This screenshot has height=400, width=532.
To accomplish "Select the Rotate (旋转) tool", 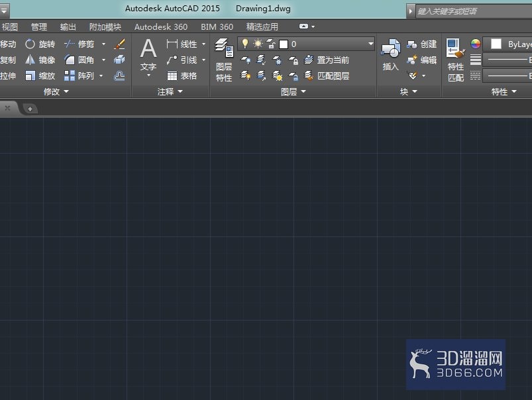I will point(40,44).
